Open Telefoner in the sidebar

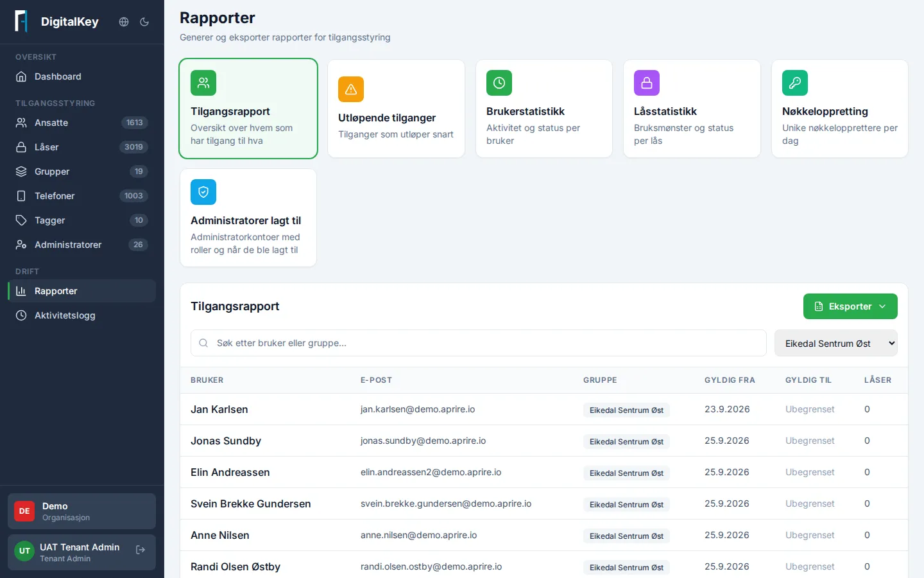[81, 196]
